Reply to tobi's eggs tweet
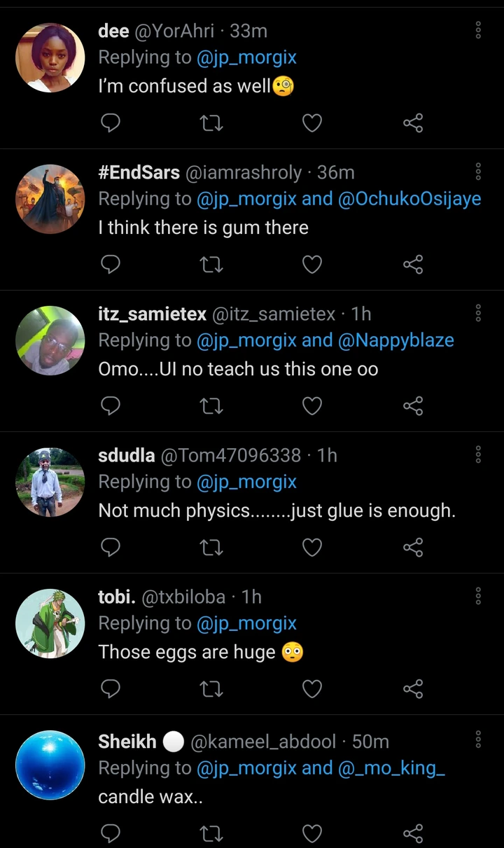The image size is (504, 848). pyautogui.click(x=111, y=689)
